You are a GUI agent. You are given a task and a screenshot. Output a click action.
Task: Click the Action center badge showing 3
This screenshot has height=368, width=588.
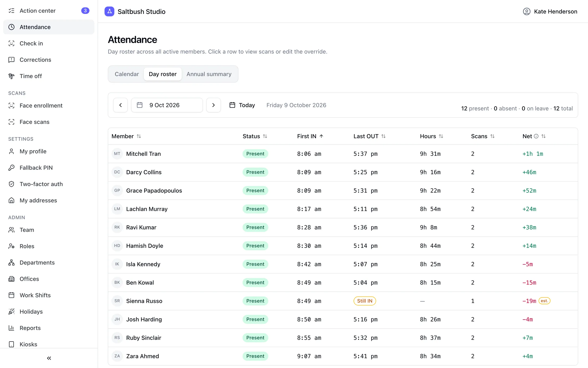coord(85,11)
